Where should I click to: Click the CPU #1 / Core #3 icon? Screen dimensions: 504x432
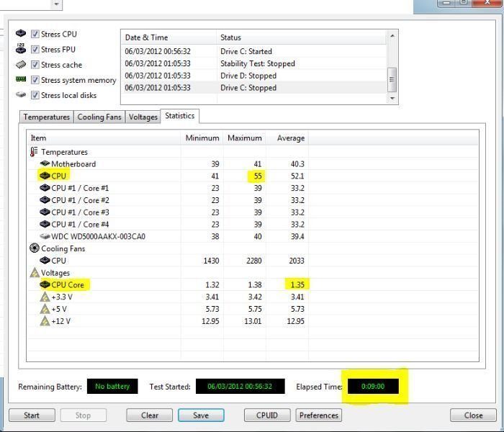pos(45,212)
